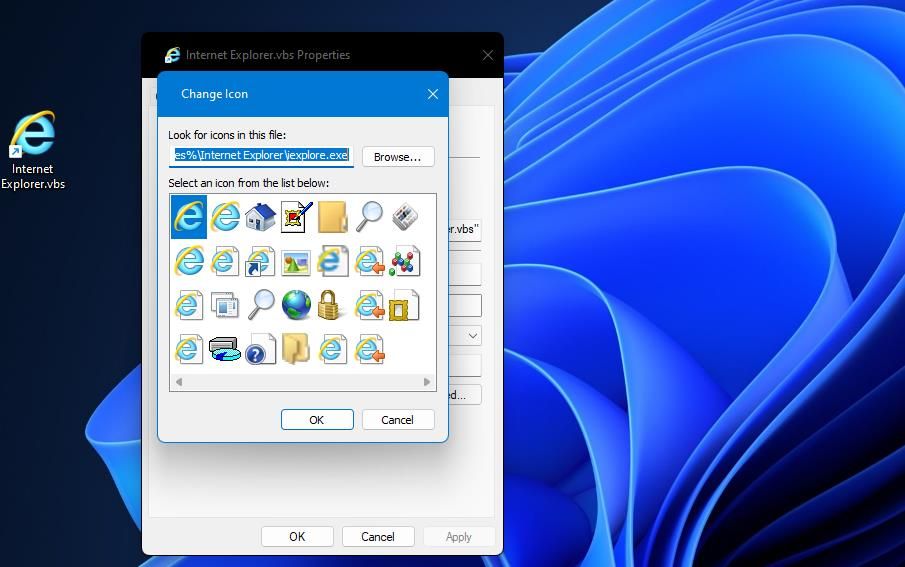This screenshot has height=567, width=905.
Task: Choose the open yellow folder icon
Action: click(x=296, y=349)
